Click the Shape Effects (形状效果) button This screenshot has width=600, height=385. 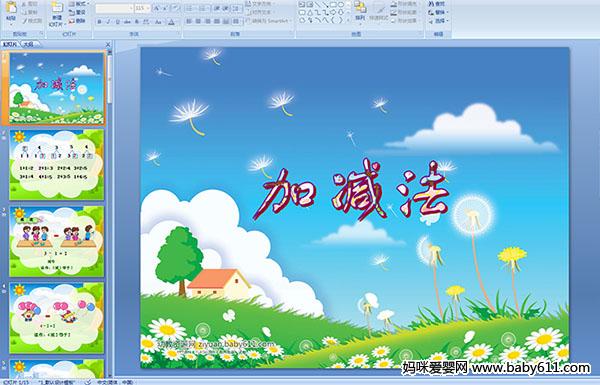tap(404, 21)
